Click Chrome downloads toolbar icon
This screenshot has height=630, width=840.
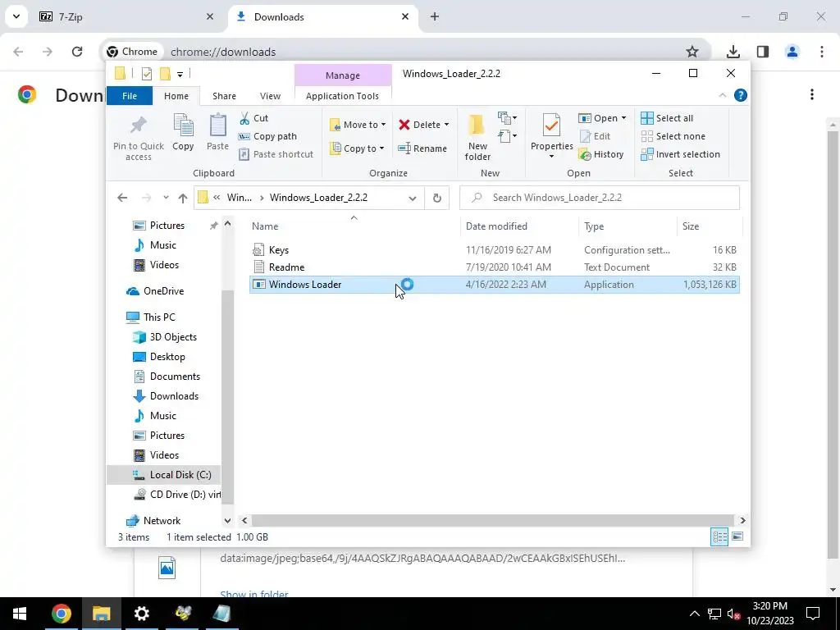[733, 52]
